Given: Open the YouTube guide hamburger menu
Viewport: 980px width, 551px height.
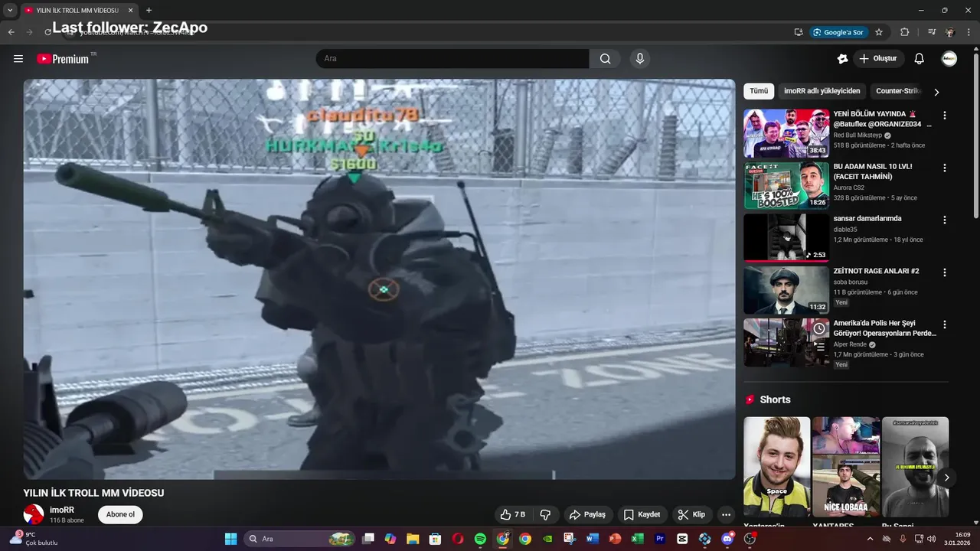Looking at the screenshot, I should tap(18, 59).
